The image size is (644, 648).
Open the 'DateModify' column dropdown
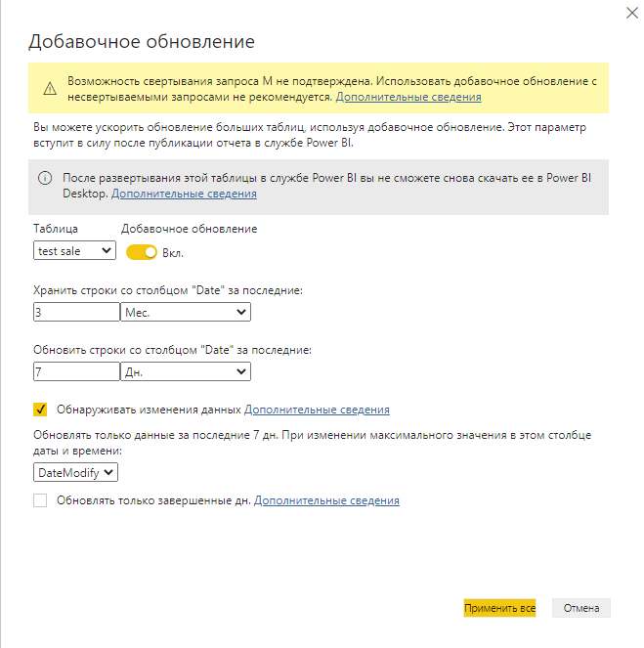coord(75,472)
